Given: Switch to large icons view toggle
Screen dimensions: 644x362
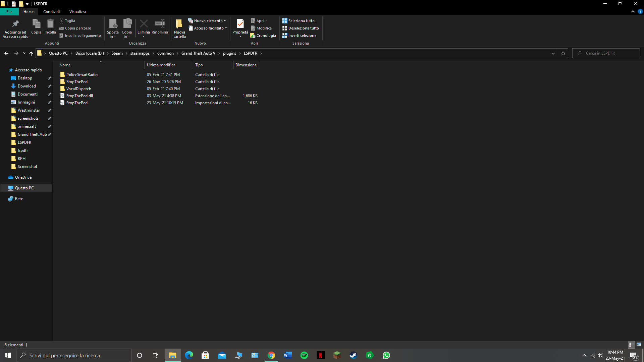Looking at the screenshot, I should click(x=639, y=345).
